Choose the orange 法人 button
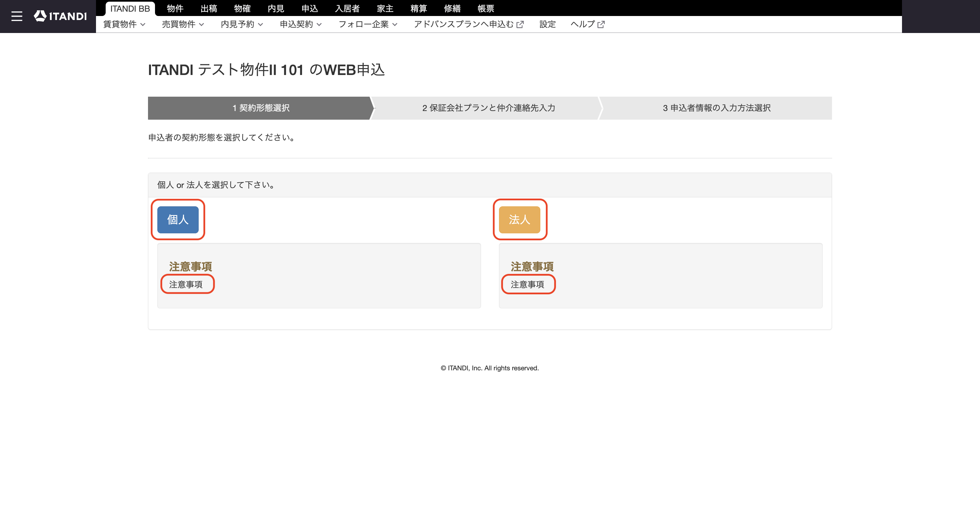980x528 pixels. (519, 219)
